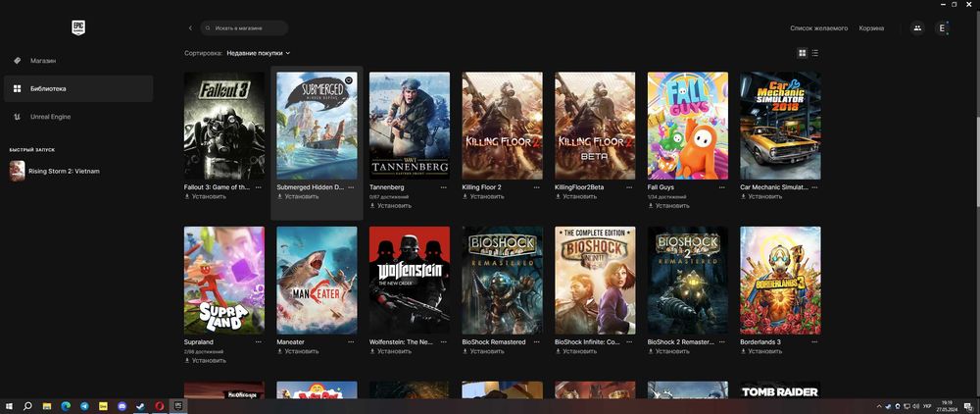Install Car Mechanic Simulator via Установить
The width and height of the screenshot is (980, 414).
click(761, 196)
